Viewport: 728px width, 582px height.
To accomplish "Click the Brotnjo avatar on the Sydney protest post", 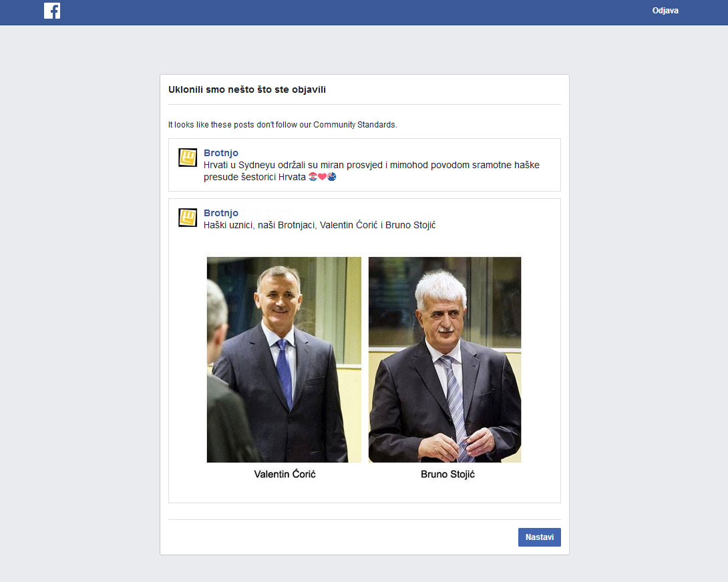I will 188,158.
